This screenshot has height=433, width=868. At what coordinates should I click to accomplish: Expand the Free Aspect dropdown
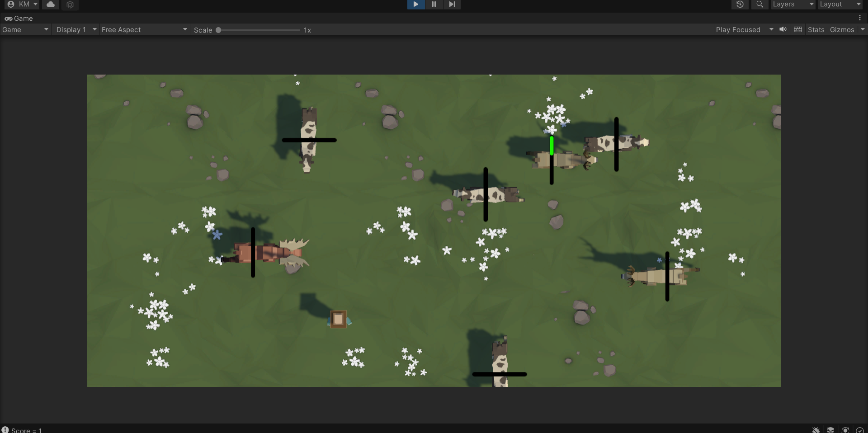click(x=144, y=30)
